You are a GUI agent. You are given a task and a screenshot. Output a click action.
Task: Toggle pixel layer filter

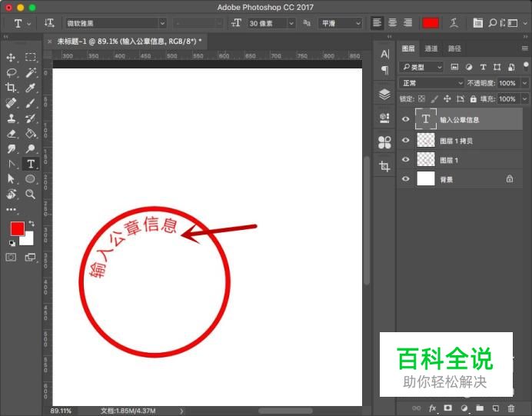454,67
